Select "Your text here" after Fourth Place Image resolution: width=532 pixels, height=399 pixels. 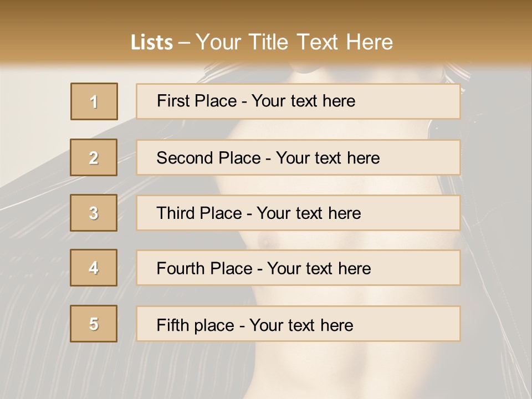pyautogui.click(x=319, y=268)
